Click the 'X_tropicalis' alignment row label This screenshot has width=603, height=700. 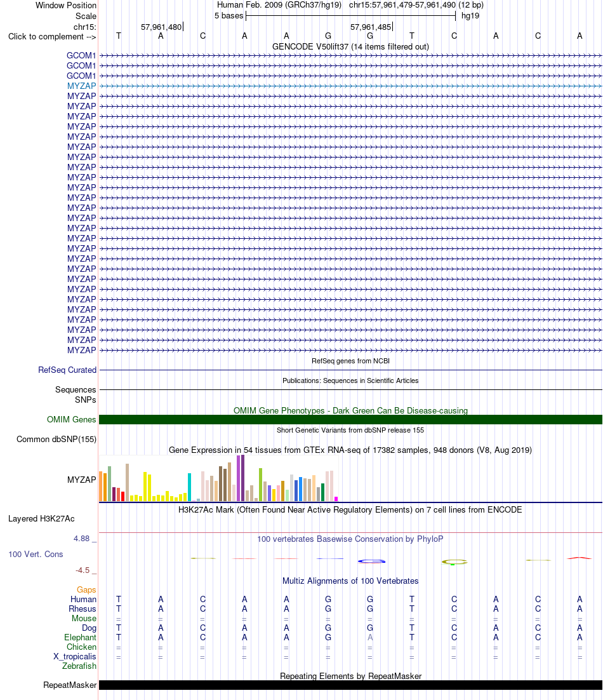[x=75, y=657]
